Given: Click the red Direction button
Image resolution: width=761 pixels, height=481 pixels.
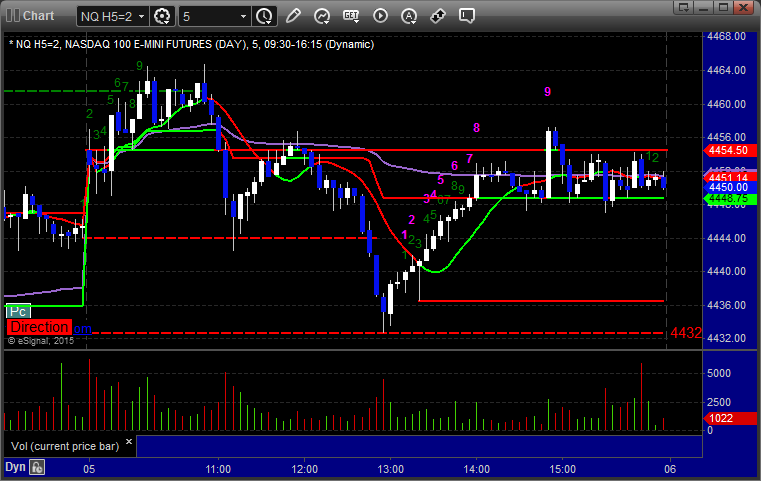Looking at the screenshot, I should [x=39, y=327].
